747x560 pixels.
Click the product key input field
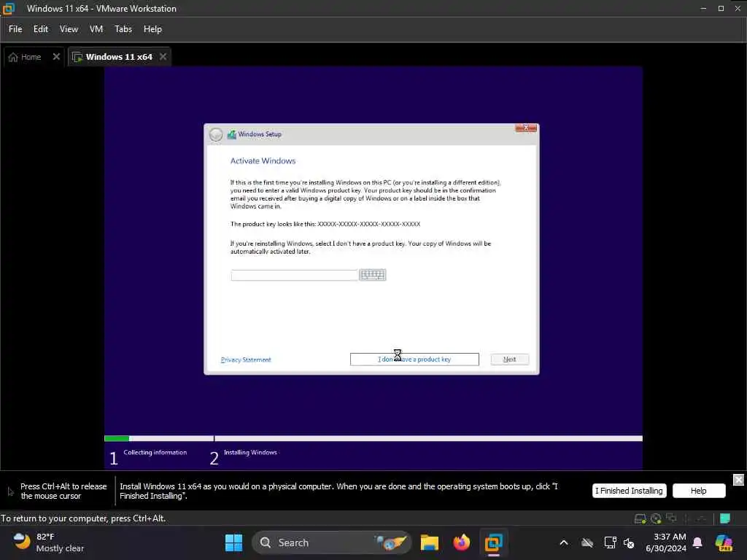coord(294,275)
